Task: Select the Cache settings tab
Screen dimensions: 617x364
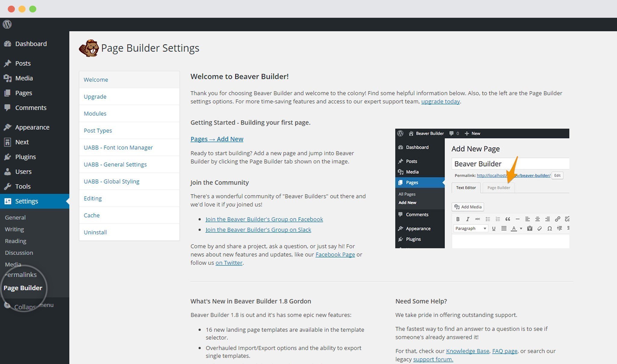Action: pyautogui.click(x=92, y=215)
